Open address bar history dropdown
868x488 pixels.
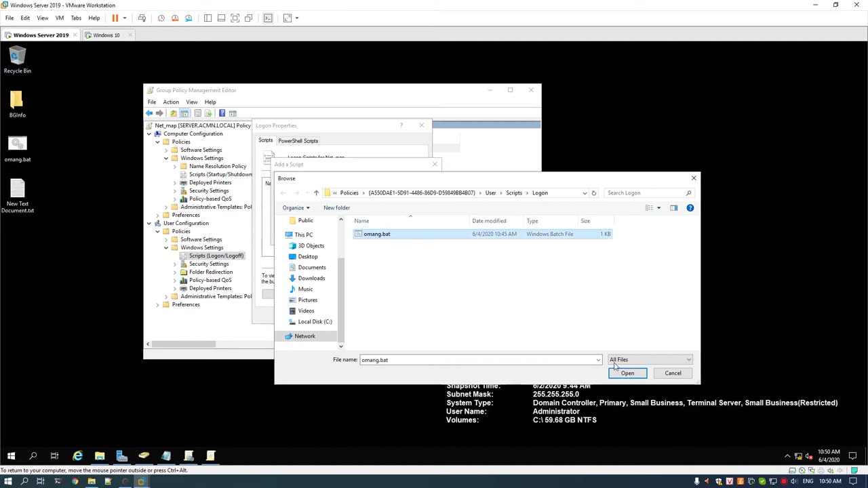pos(585,193)
